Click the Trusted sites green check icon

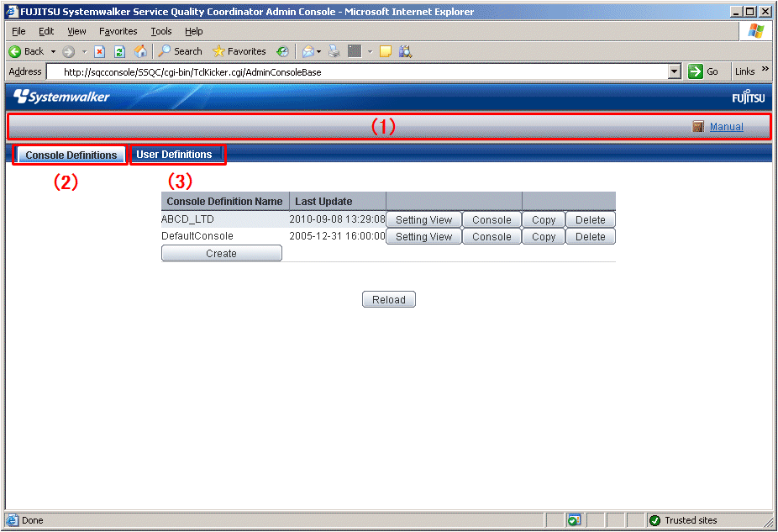coord(655,520)
